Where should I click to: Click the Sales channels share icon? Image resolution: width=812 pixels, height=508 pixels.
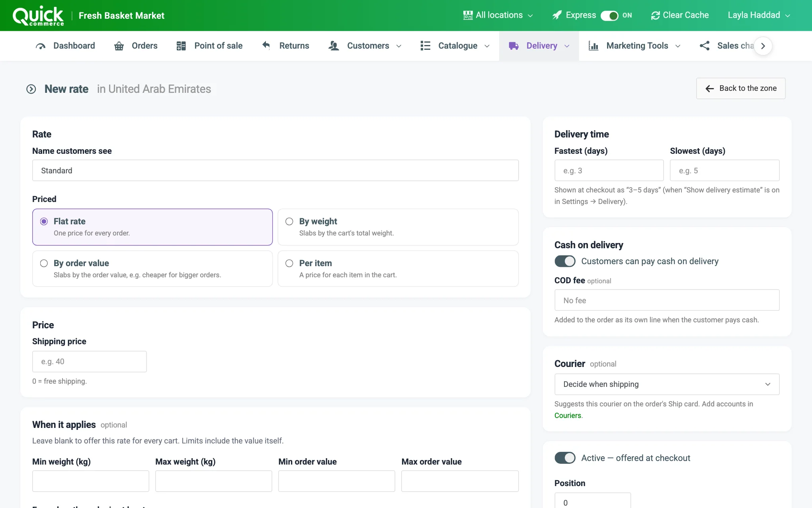click(705, 46)
